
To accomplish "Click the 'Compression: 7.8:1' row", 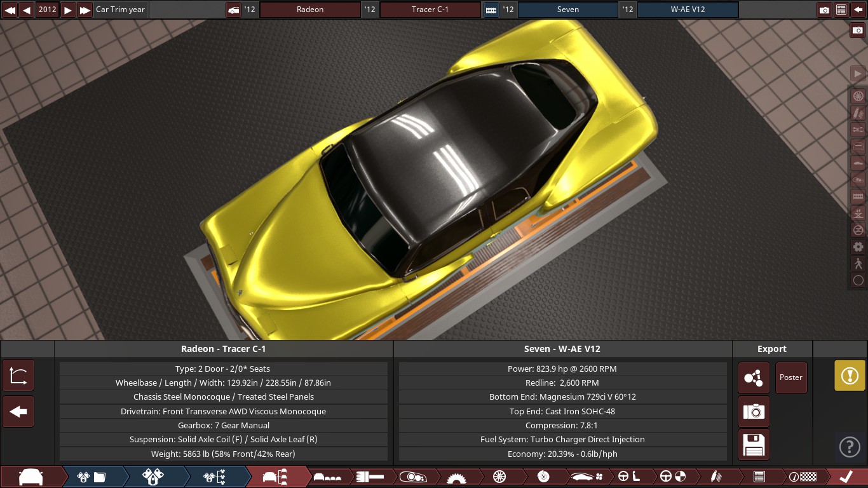I will pyautogui.click(x=562, y=425).
